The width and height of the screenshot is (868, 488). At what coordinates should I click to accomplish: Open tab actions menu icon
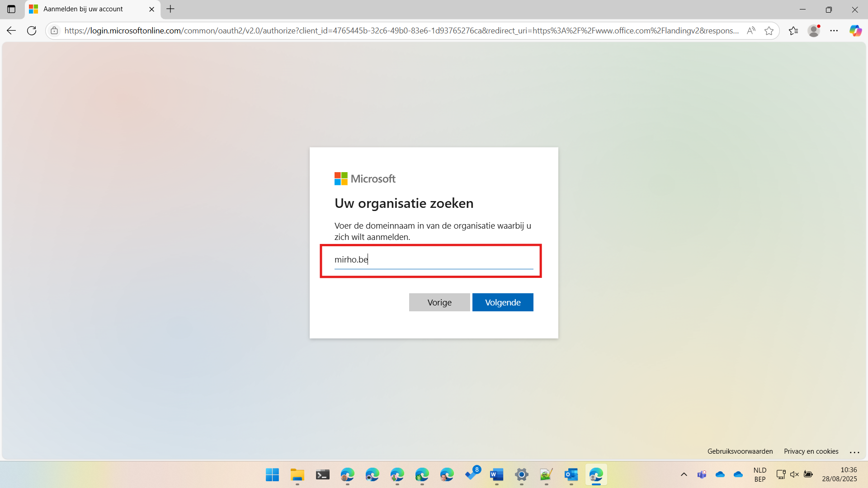11,9
